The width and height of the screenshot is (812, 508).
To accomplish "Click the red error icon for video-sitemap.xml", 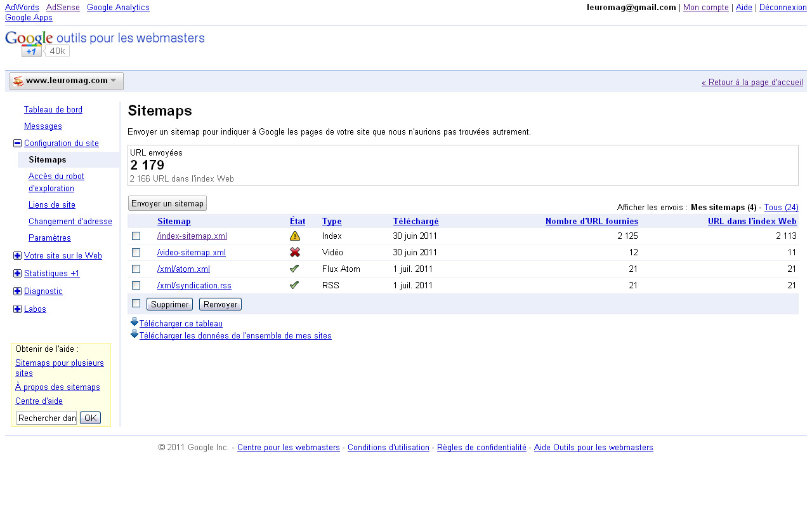I will point(295,252).
